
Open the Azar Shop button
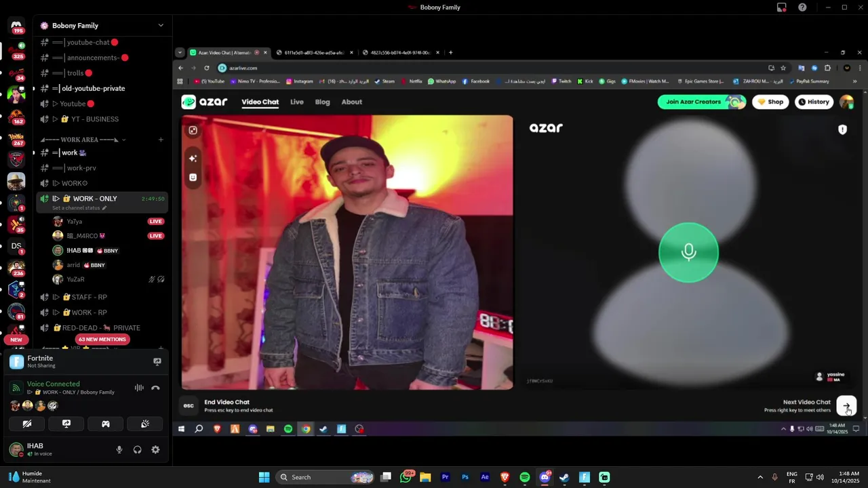point(770,102)
